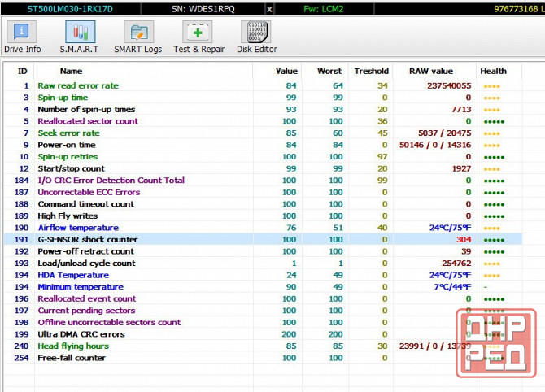Viewport: 545px width, 392px height.
Task: Select the ST500LM030-1RK17D drive tab
Action: point(70,9)
